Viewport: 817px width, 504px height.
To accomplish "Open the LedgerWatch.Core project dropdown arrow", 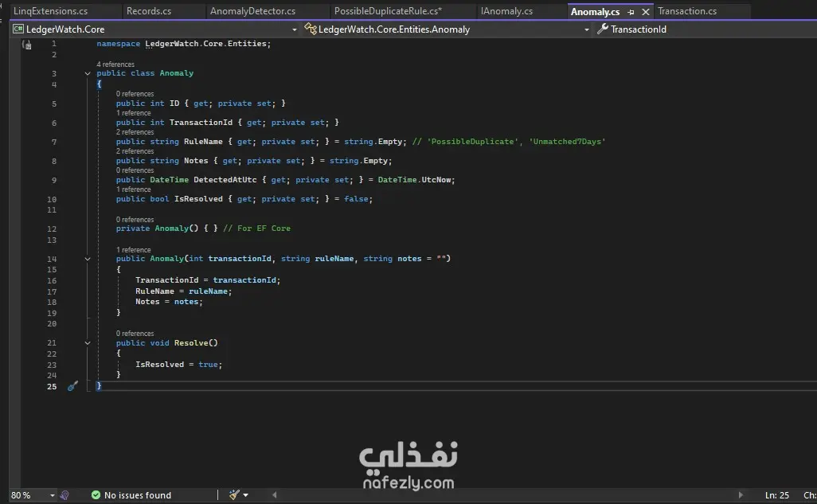I will [295, 29].
